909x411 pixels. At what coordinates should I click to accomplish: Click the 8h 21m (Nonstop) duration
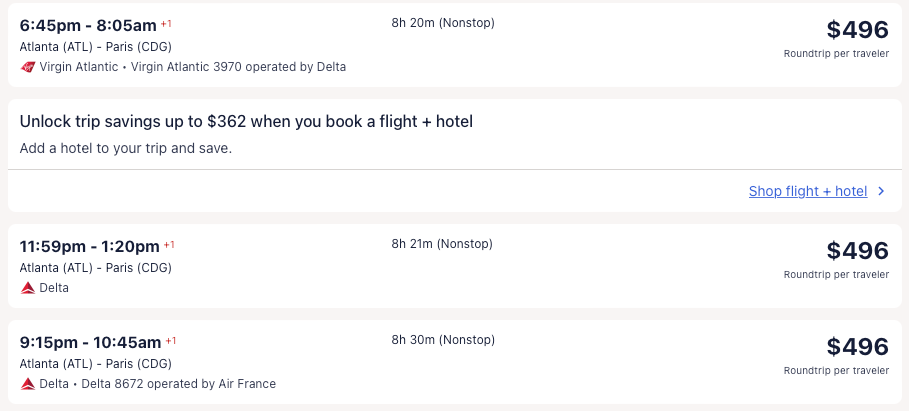[x=442, y=244]
